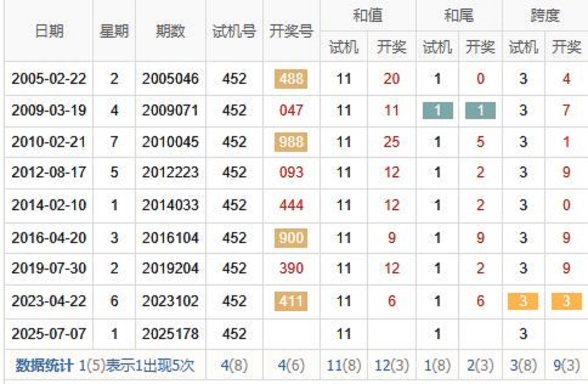This screenshot has width=588, height=384.
Task: Click issue number 2014033
Action: coord(170,205)
